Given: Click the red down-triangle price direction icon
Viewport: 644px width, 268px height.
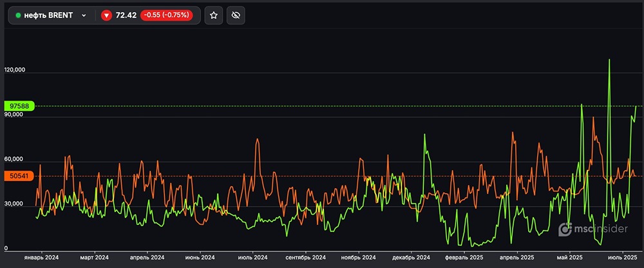Looking at the screenshot, I should pos(106,15).
